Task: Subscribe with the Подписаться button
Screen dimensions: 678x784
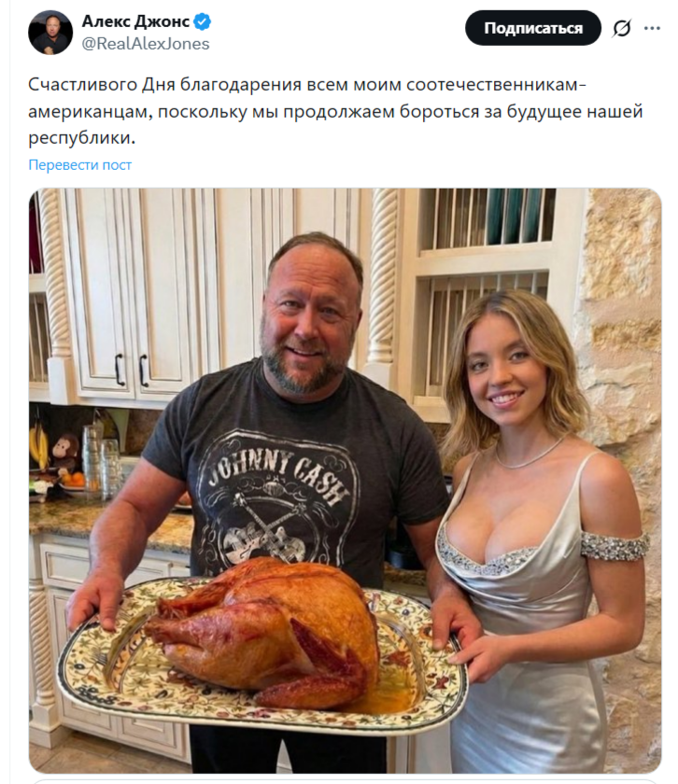Action: click(x=533, y=28)
